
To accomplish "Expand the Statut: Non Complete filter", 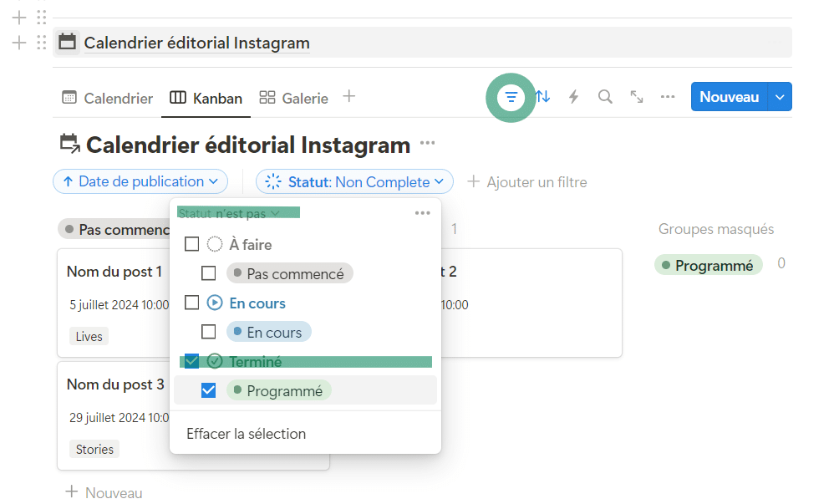I will pyautogui.click(x=354, y=181).
